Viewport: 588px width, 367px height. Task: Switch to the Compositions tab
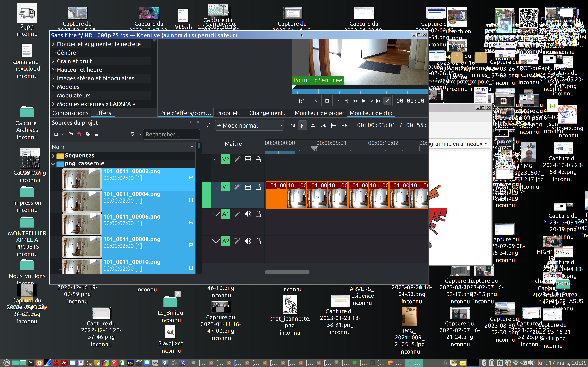click(x=70, y=113)
